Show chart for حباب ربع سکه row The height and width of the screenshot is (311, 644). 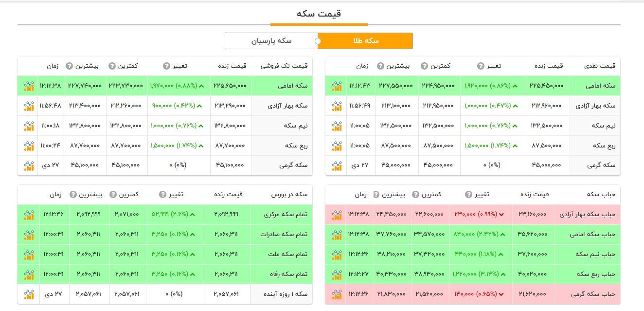337,274
